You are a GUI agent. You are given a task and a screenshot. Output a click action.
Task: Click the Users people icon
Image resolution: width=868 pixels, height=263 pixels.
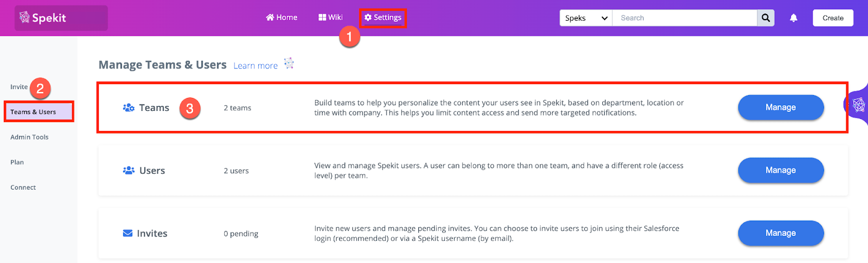coord(129,171)
